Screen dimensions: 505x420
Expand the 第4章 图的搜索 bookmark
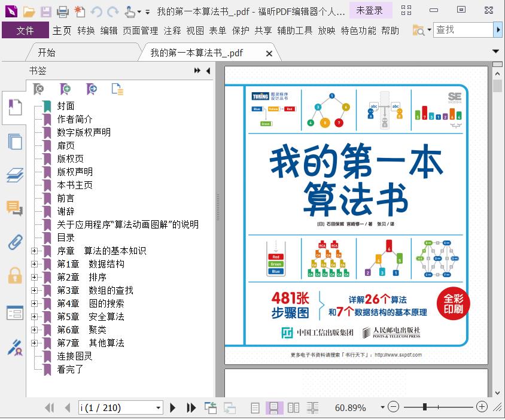[x=34, y=304]
